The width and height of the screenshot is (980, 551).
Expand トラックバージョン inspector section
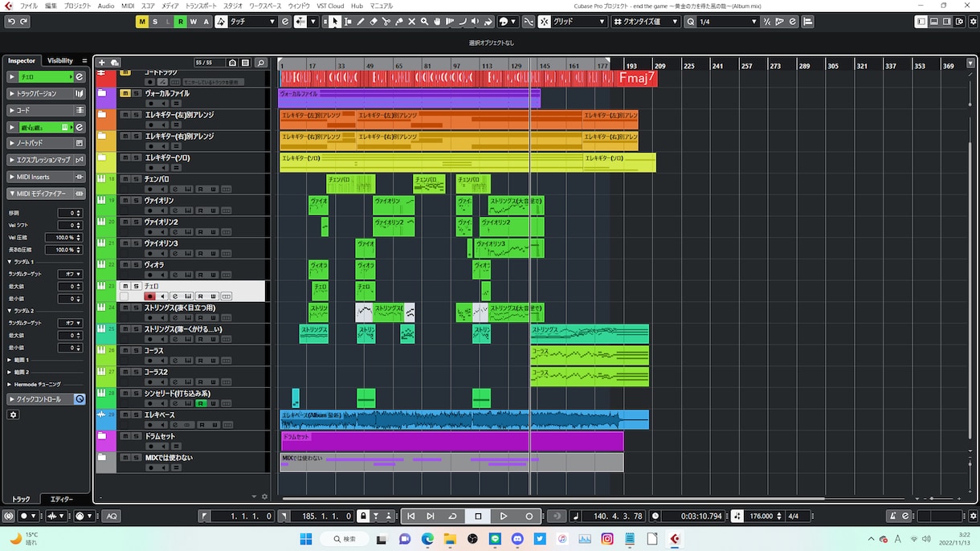click(47, 94)
